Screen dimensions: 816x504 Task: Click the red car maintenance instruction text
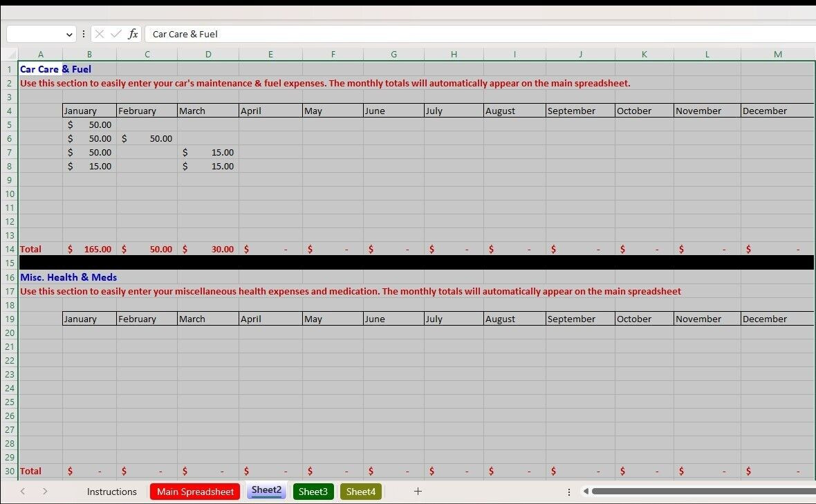tap(325, 83)
